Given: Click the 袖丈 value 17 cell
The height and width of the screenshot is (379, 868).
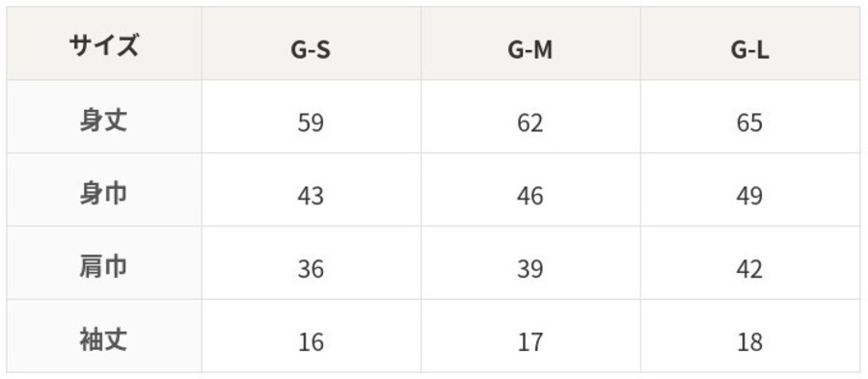Looking at the screenshot, I should coord(530,336).
